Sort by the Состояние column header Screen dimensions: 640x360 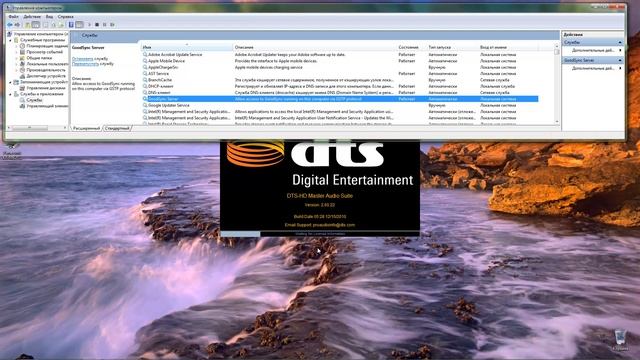pos(411,47)
